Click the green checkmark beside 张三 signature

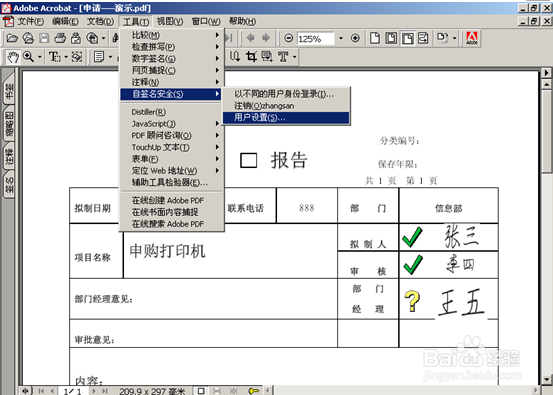412,237
